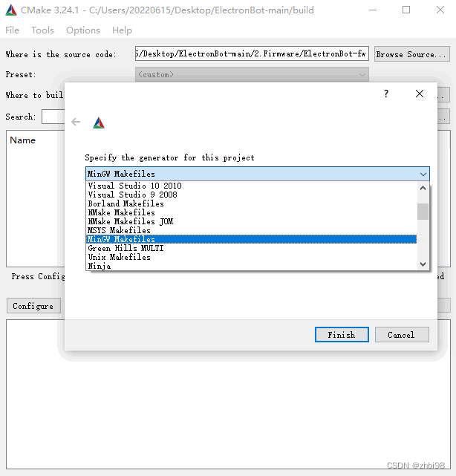The height and width of the screenshot is (476, 456).
Task: Click the help question mark in dialog
Action: [x=386, y=94]
